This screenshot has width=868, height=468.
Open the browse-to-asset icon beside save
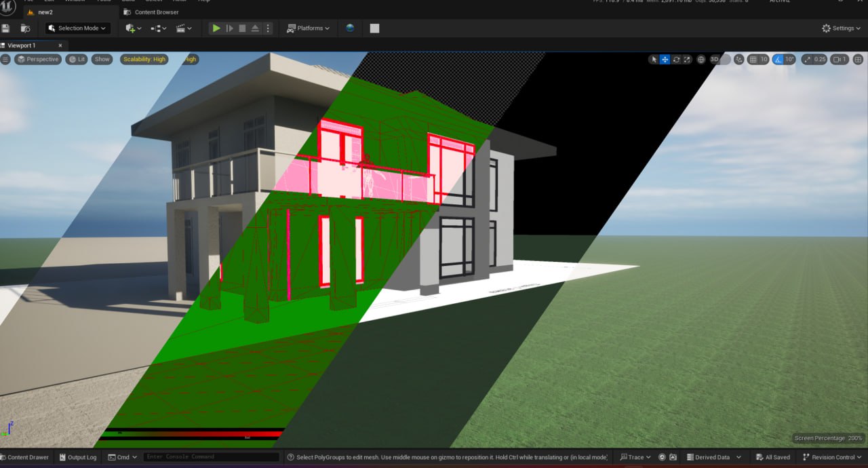(26, 28)
